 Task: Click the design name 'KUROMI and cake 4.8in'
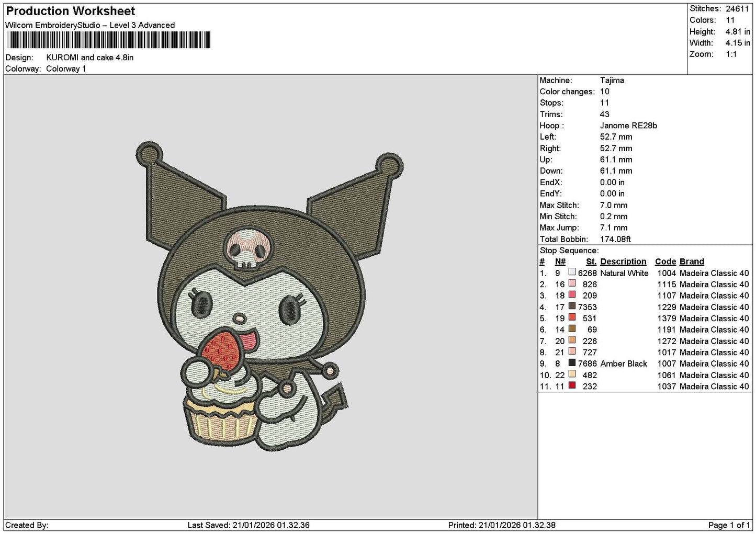[89, 58]
